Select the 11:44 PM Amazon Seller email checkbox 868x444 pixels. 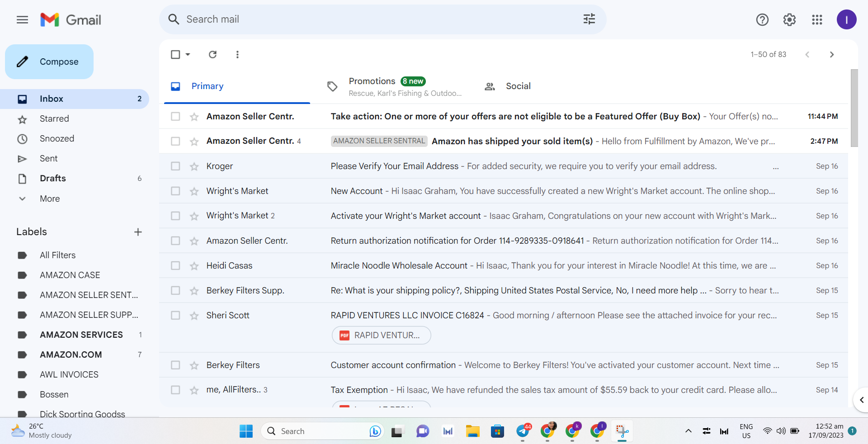click(175, 116)
